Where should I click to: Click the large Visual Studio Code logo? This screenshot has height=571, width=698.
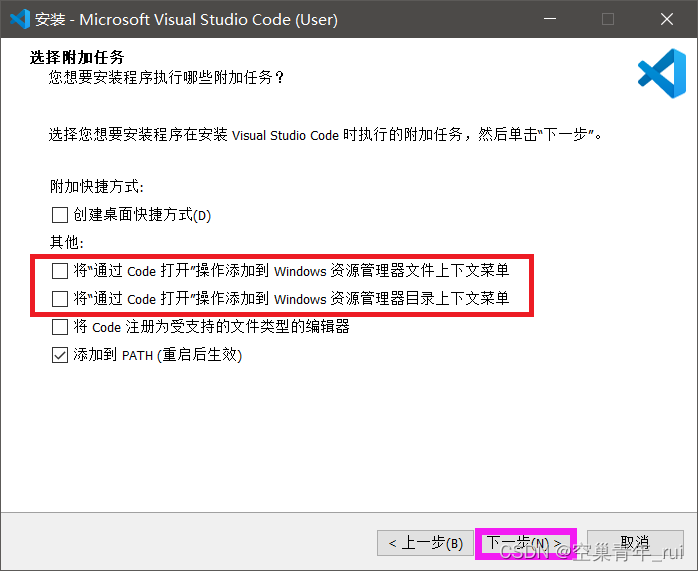coord(661,73)
